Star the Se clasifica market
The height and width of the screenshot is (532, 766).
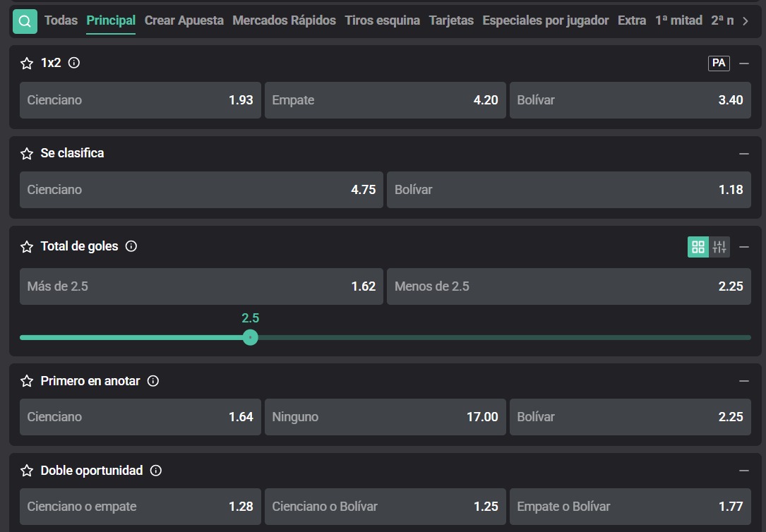click(x=27, y=154)
